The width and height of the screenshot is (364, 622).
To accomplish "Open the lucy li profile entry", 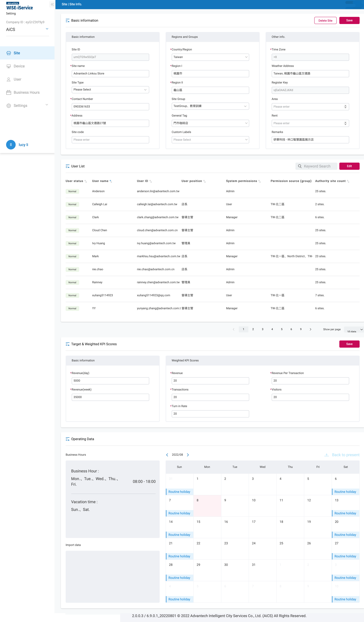I will coord(23,145).
